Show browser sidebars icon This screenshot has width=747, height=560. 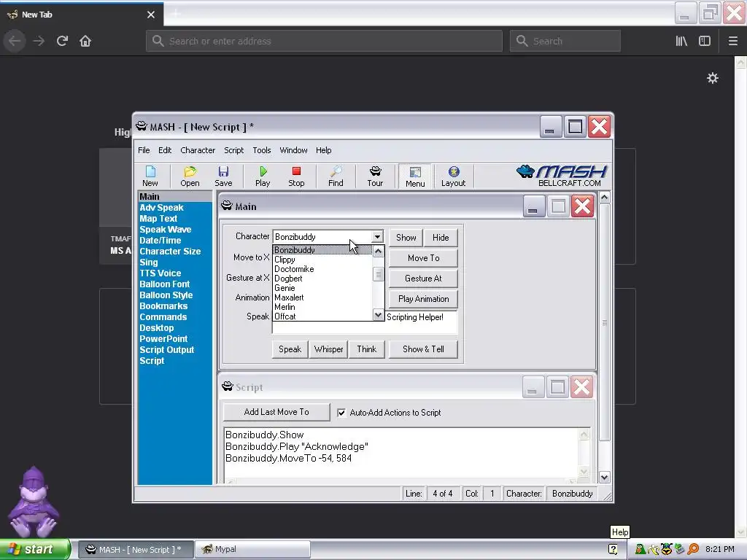click(x=705, y=41)
